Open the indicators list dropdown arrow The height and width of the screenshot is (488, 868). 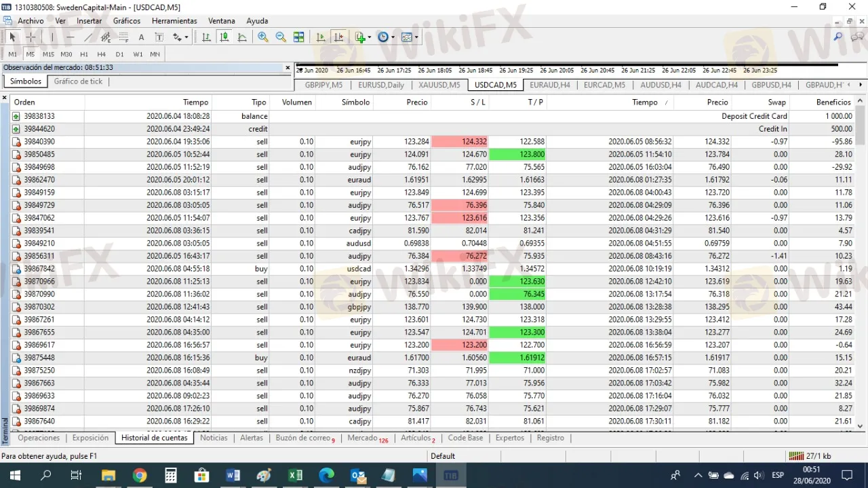[370, 37]
